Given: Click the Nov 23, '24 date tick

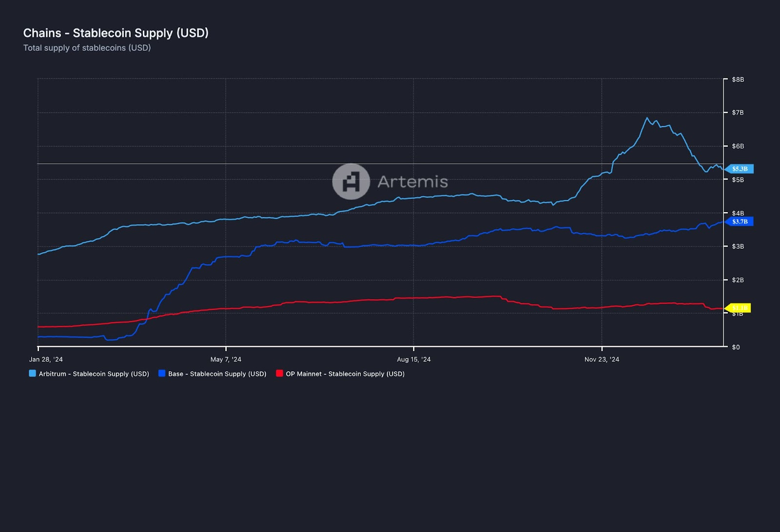Looking at the screenshot, I should point(602,359).
